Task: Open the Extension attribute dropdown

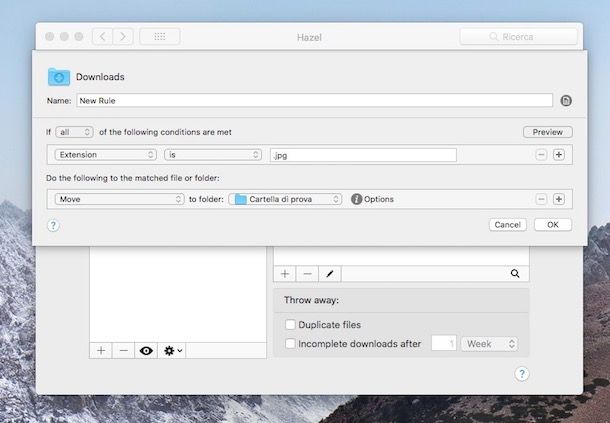Action: click(x=105, y=155)
